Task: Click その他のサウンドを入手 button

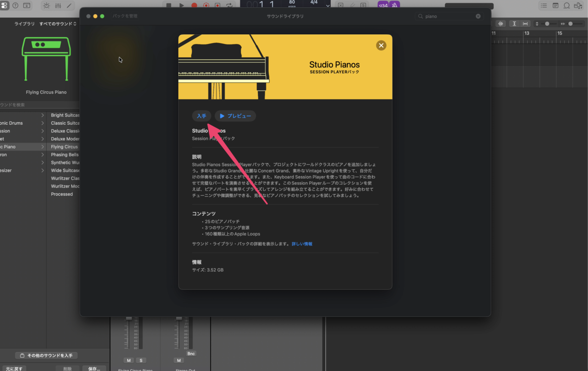Action: [46, 355]
